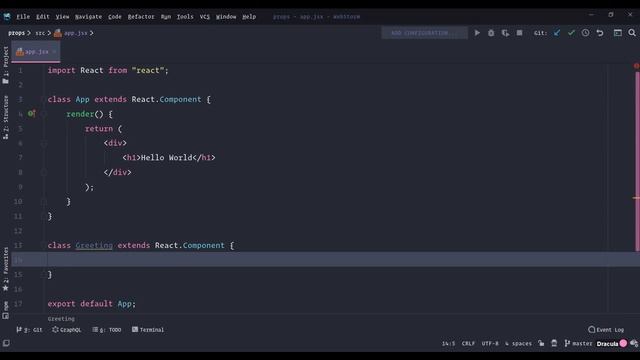Image resolution: width=640 pixels, height=360 pixels.
Task: Click the Dracula theme status widget
Action: click(x=607, y=344)
